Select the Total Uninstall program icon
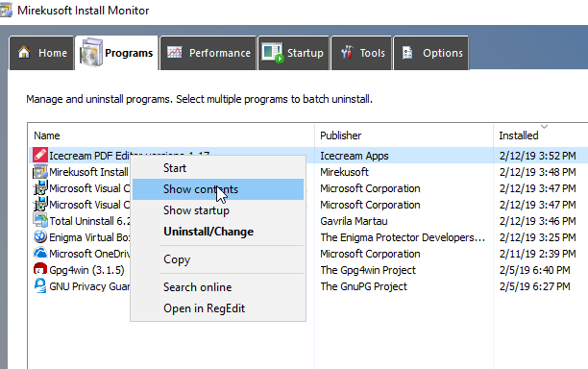588x369 pixels. [x=40, y=220]
